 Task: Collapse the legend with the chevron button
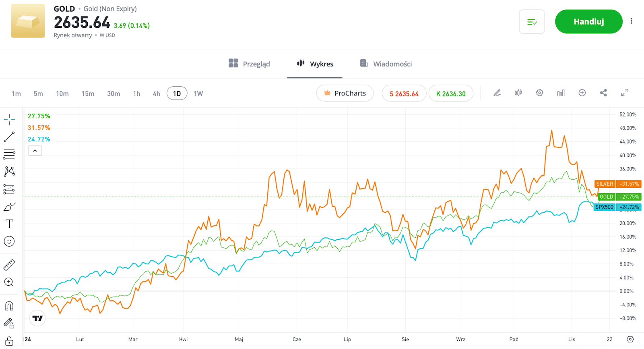[35, 151]
